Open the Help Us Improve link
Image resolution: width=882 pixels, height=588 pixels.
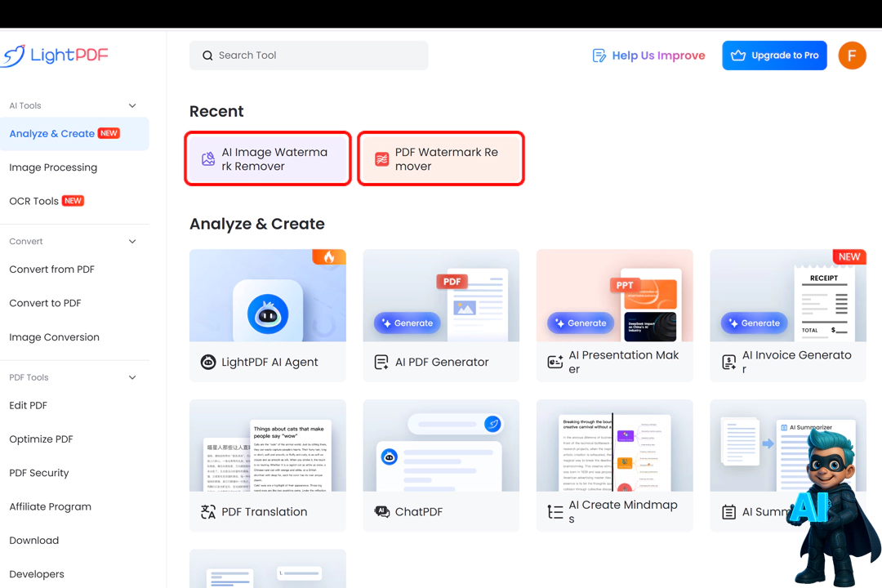(648, 56)
